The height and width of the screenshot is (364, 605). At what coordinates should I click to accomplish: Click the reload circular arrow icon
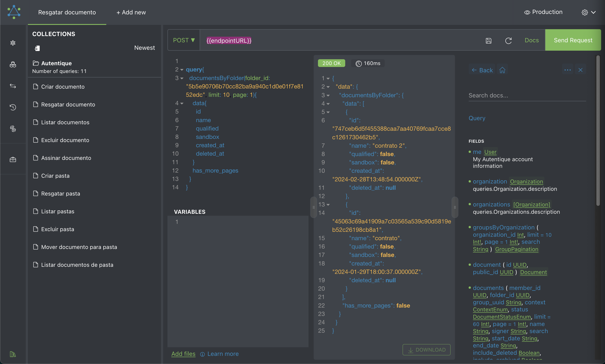pos(508,41)
